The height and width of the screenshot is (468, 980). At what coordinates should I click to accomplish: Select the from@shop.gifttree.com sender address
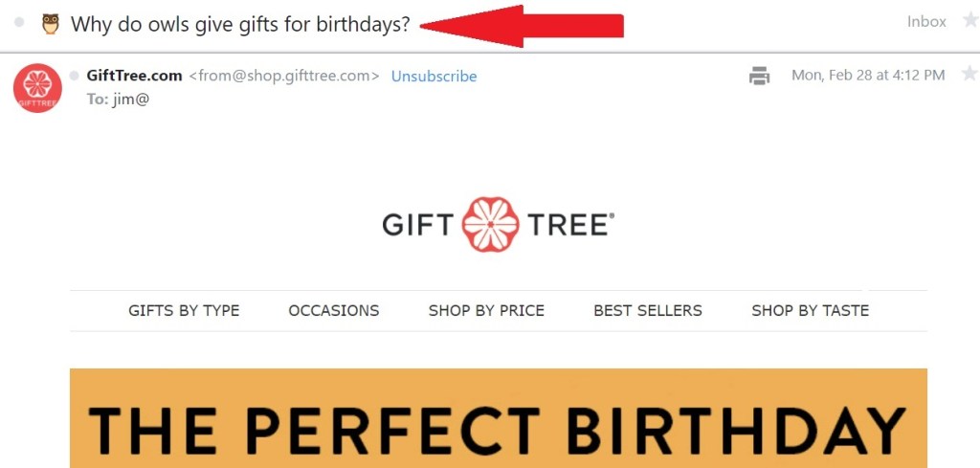point(283,77)
